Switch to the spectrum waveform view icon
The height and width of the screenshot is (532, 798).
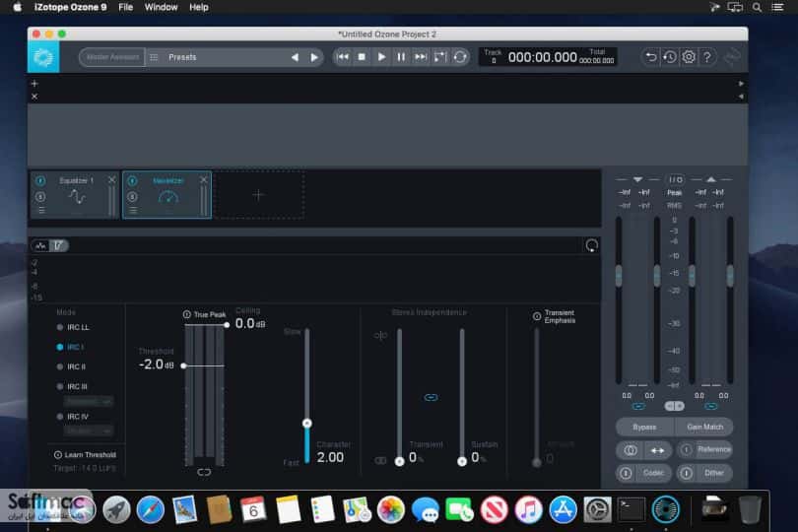[40, 246]
